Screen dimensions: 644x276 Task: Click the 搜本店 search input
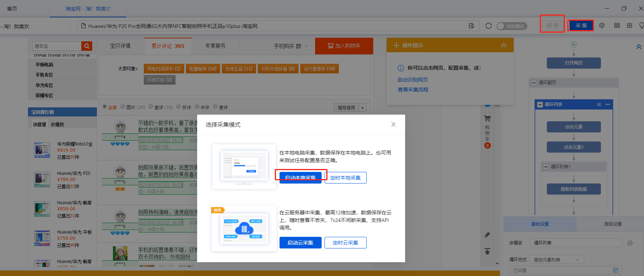(x=57, y=46)
